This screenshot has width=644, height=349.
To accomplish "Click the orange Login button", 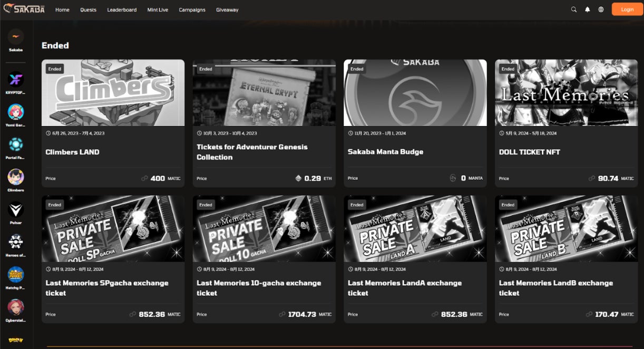I will tap(627, 9).
